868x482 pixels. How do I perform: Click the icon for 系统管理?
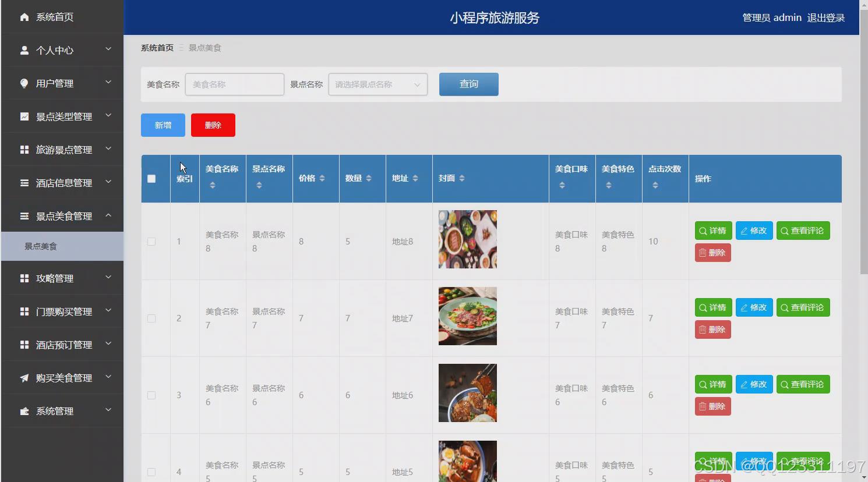(24, 411)
